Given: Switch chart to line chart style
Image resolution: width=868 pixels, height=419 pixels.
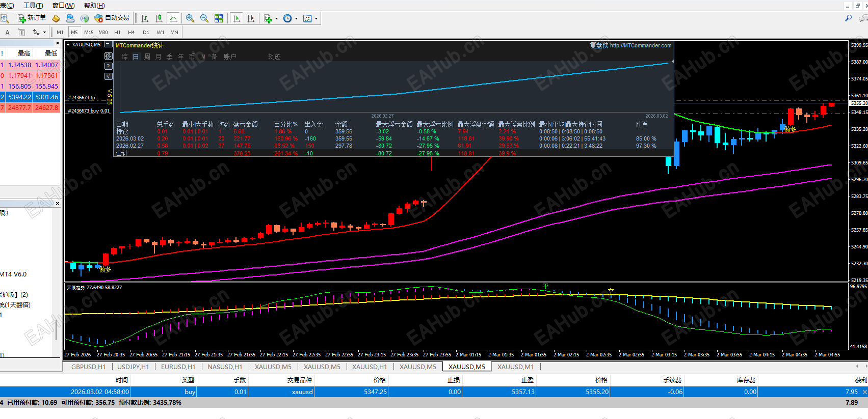Looking at the screenshot, I should 173,18.
